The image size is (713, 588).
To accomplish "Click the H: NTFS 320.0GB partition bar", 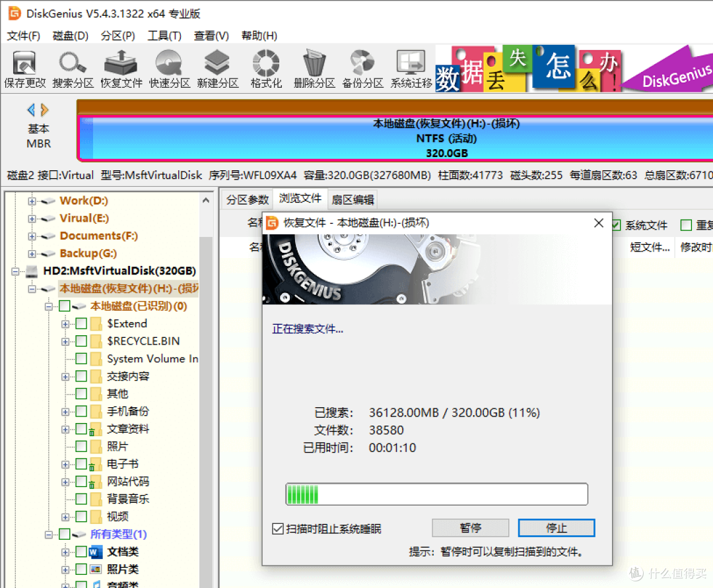I will click(395, 139).
